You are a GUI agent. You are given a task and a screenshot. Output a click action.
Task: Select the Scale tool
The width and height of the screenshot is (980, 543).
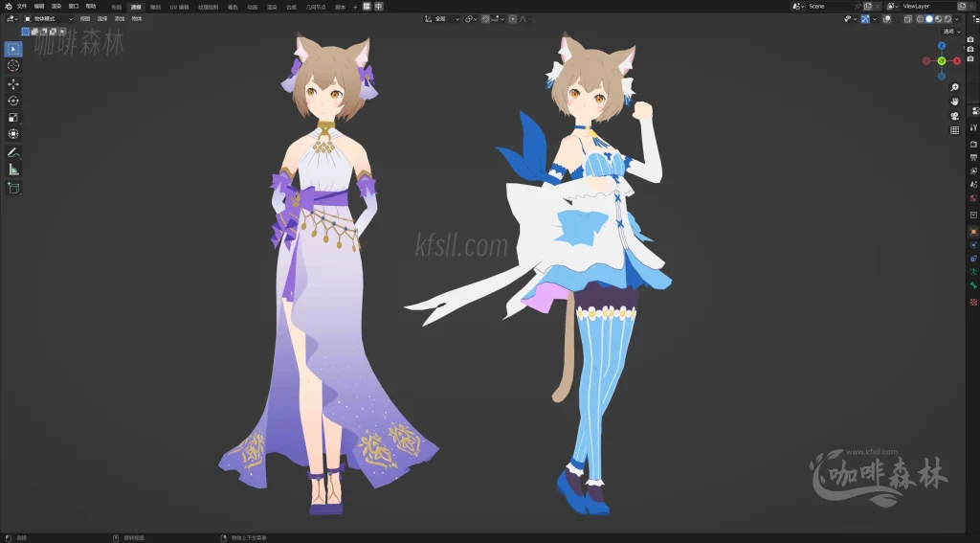13,118
